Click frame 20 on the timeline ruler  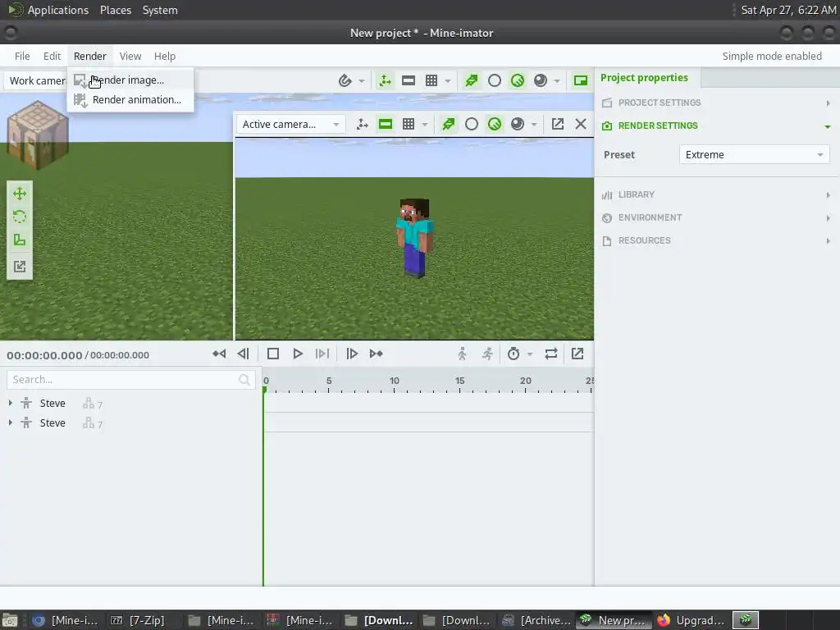526,381
